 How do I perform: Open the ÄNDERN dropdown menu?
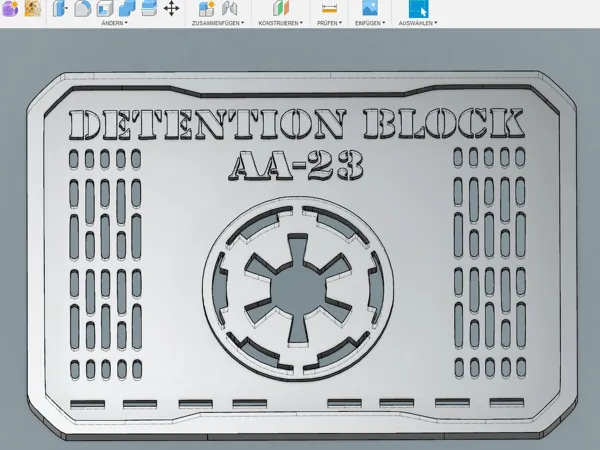tap(114, 23)
